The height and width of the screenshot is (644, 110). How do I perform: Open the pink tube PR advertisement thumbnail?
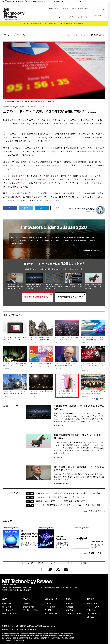(67, 382)
